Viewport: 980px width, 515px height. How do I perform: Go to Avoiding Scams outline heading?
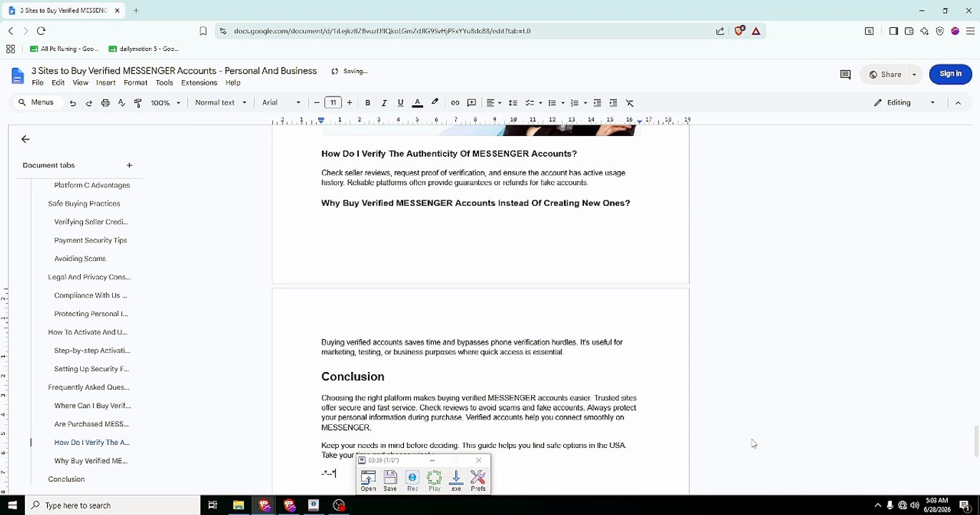tap(80, 259)
